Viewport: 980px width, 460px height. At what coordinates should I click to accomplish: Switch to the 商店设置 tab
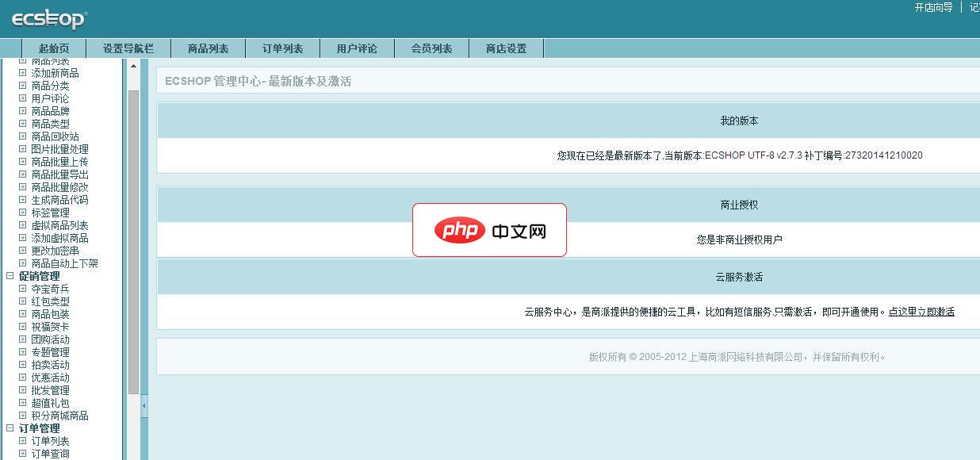(506, 48)
